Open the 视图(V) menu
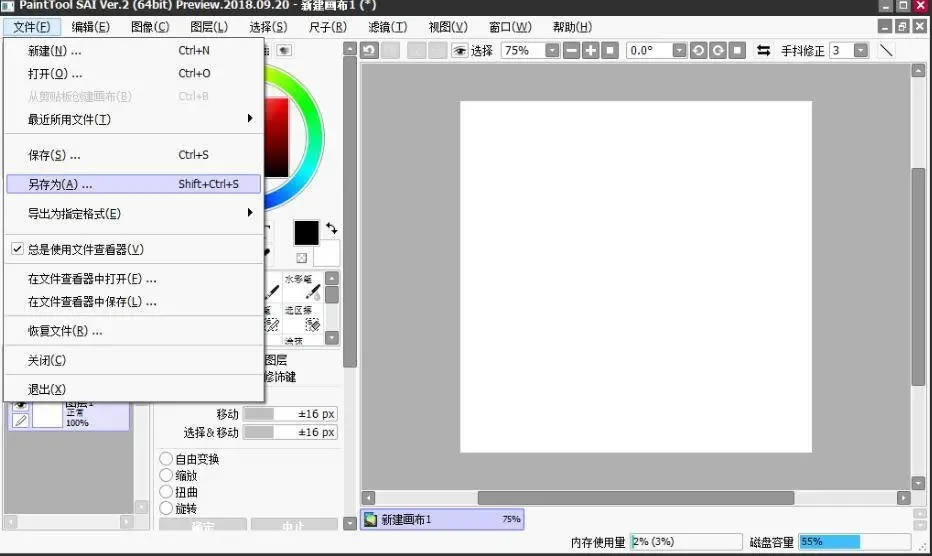Screen dimensions: 932x556 tap(448, 27)
